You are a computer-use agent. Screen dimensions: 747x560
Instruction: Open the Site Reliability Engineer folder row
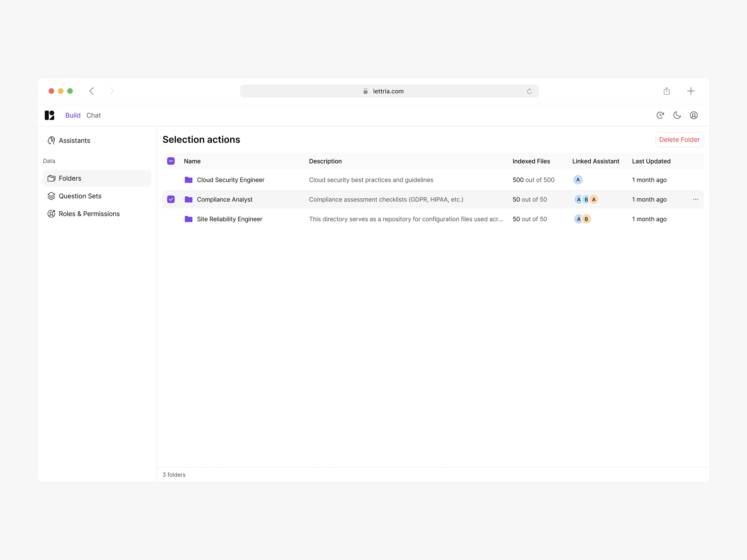(229, 219)
